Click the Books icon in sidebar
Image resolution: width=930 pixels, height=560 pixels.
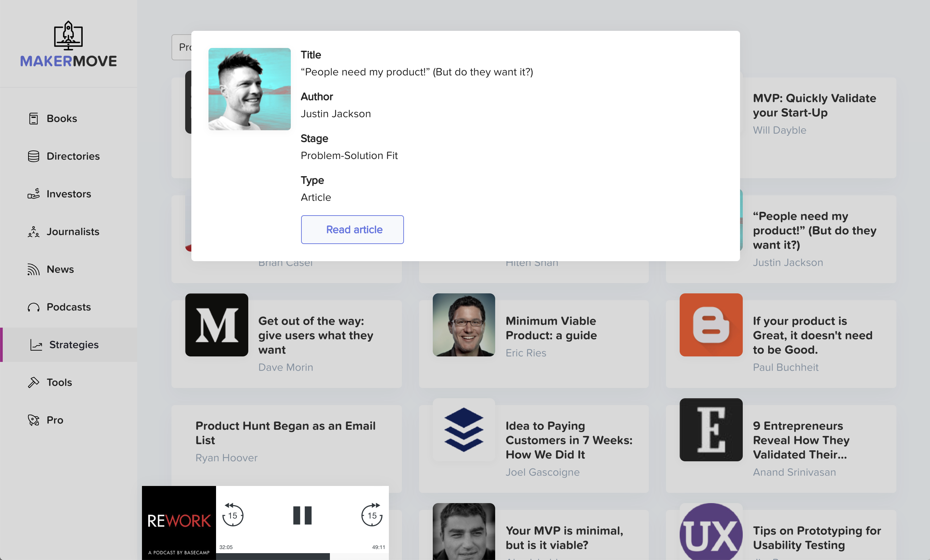pos(33,119)
